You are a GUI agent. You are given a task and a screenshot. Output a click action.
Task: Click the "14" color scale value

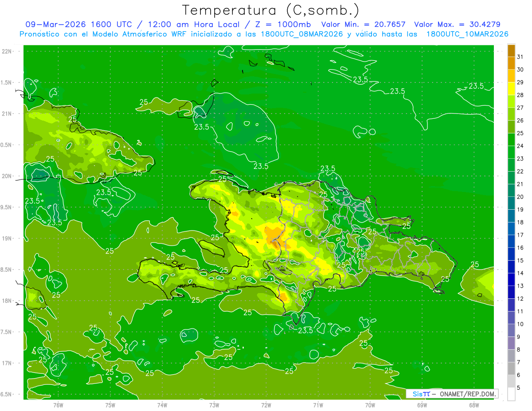point(520,273)
